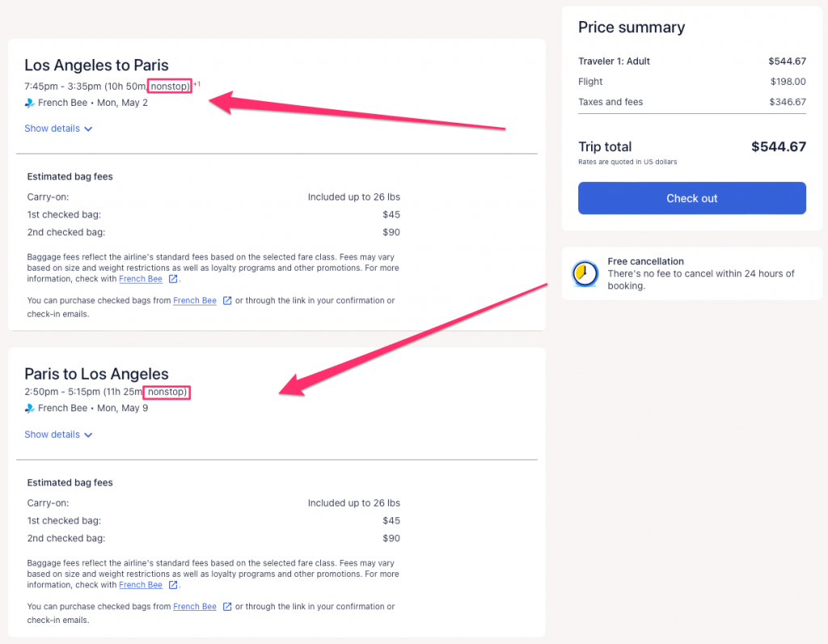Open the French Bee purchase checked bags link on the outbound flight
This screenshot has height=644, width=828.
coord(195,301)
